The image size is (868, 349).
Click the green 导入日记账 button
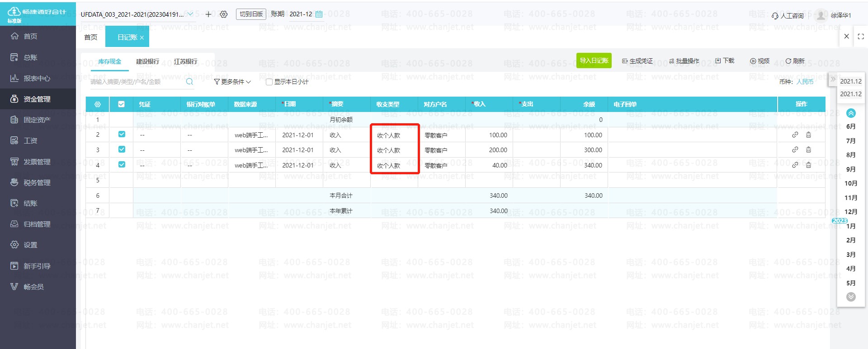pos(594,60)
